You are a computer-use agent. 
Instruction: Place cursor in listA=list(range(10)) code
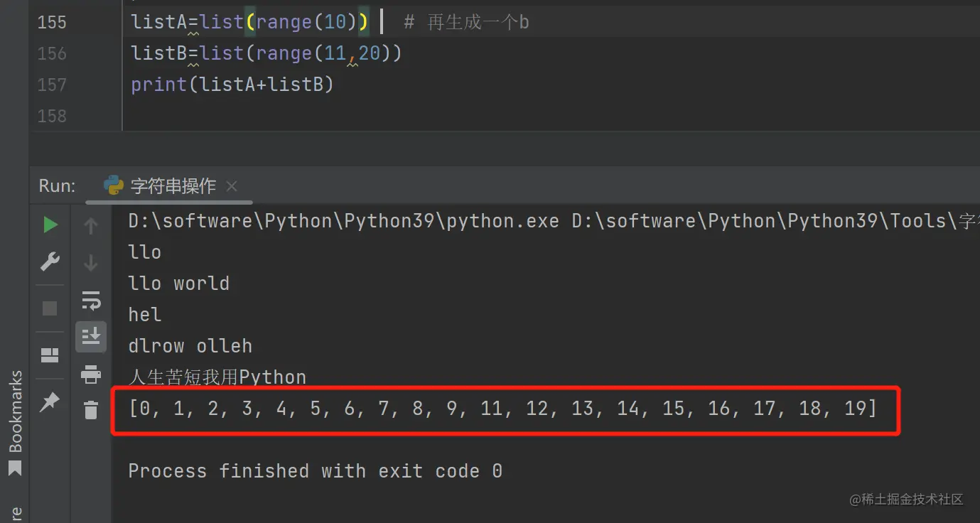(x=250, y=22)
